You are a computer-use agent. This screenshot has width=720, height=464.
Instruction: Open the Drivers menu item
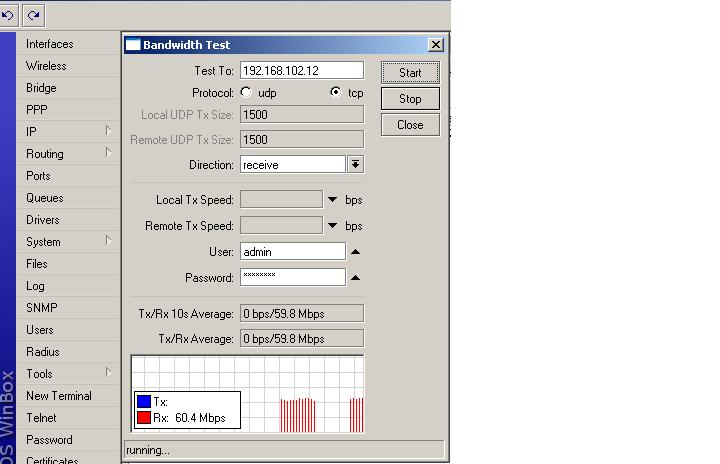(x=68, y=220)
